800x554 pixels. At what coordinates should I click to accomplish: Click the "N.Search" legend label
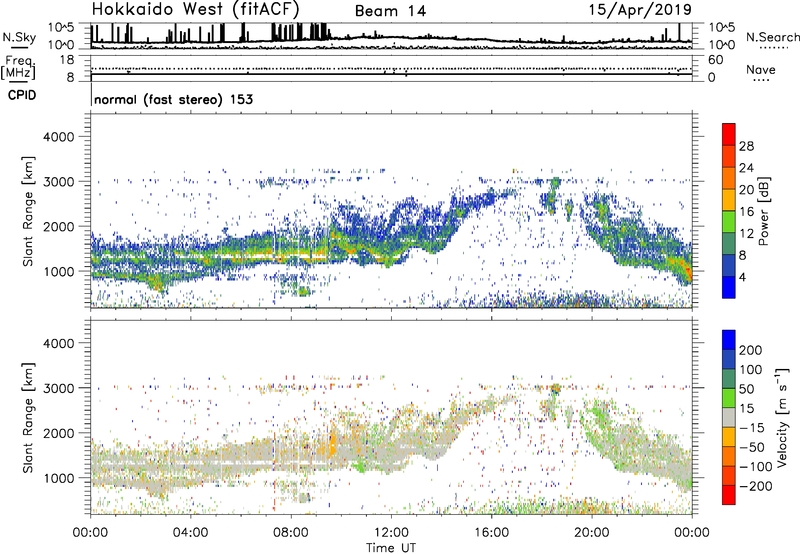click(772, 37)
